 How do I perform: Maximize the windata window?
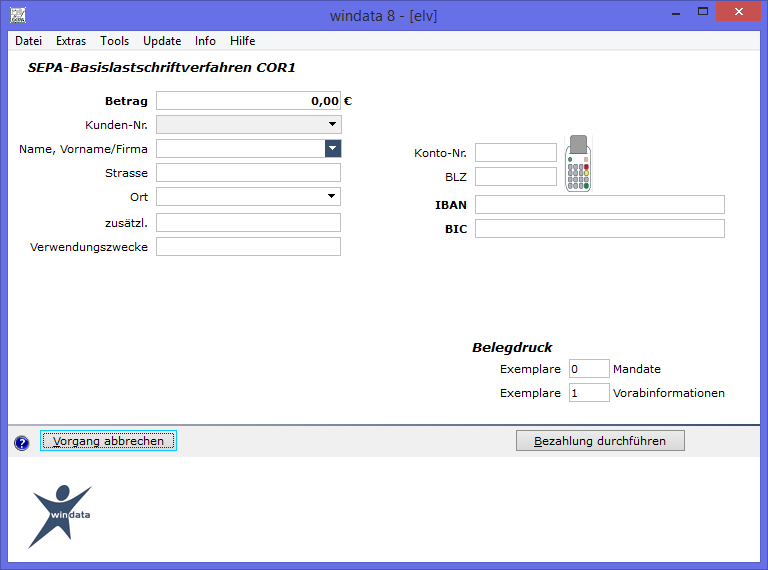coord(703,12)
